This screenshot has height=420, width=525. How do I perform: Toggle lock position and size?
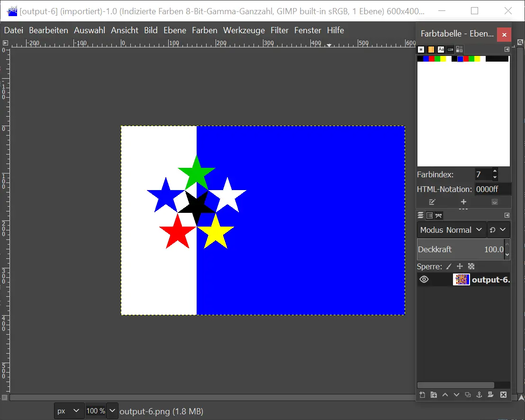click(x=459, y=266)
